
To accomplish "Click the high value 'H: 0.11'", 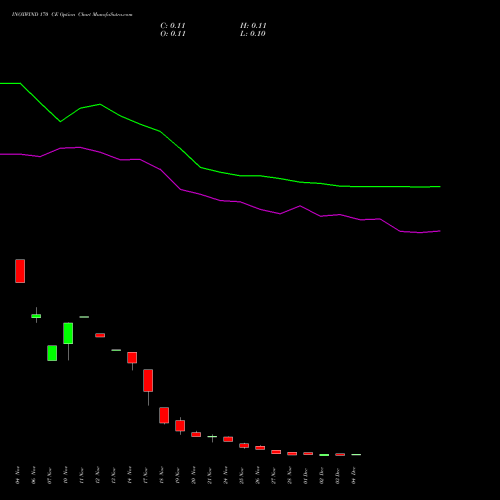I will click(253, 26).
